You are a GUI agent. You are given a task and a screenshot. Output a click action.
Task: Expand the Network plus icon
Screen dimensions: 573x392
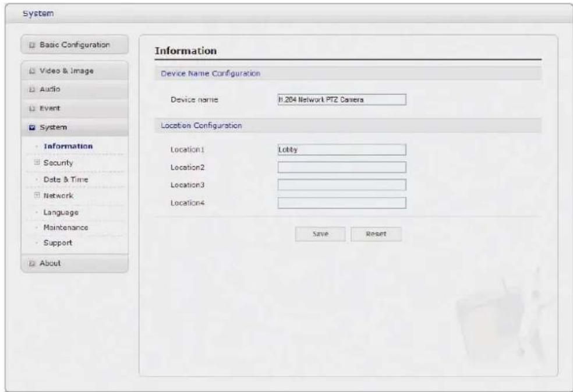point(37,195)
